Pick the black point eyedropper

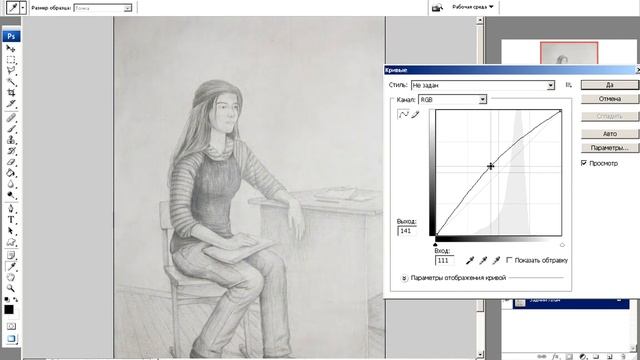[470, 260]
